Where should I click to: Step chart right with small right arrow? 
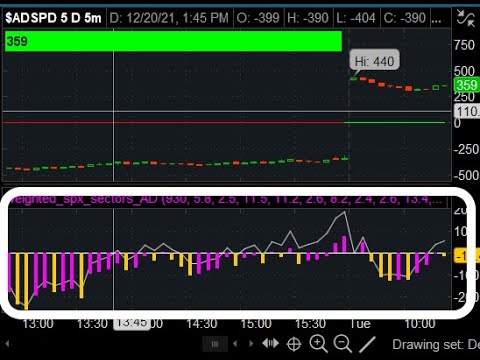coord(251,343)
